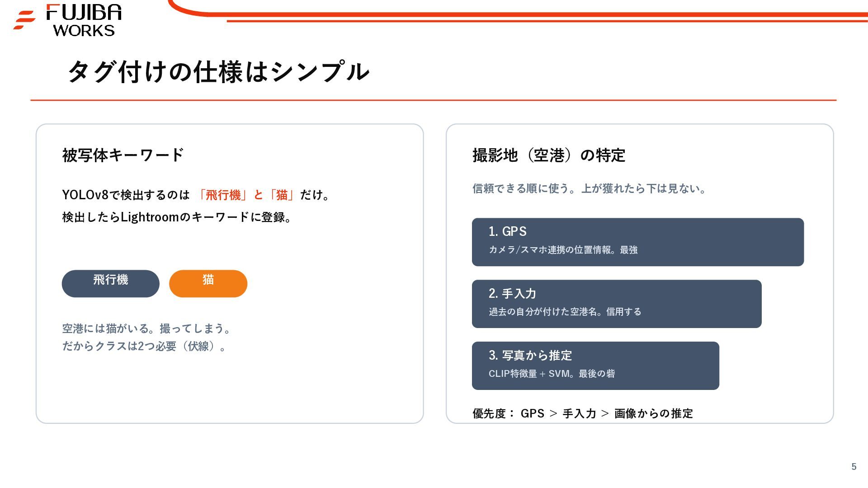This screenshot has width=868, height=488.
Task: Click the 被写体キーワード heading
Action: (x=123, y=155)
